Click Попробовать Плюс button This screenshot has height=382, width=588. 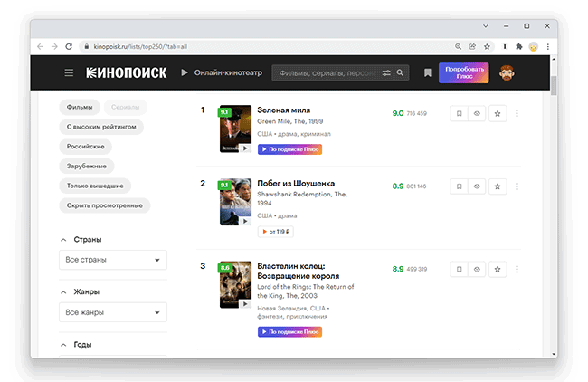coord(464,72)
